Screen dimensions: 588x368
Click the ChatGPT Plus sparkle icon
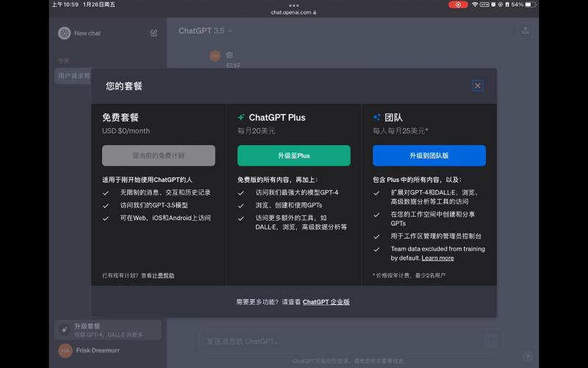[241, 117]
